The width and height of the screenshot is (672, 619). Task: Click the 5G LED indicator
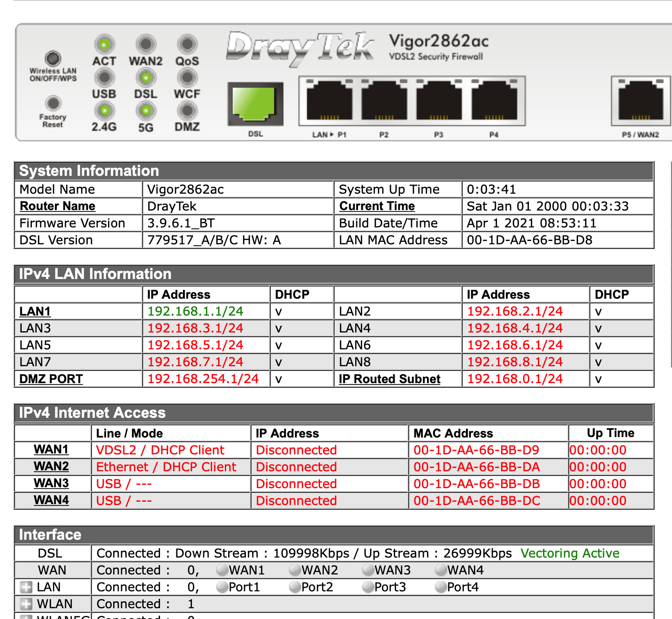(x=146, y=110)
